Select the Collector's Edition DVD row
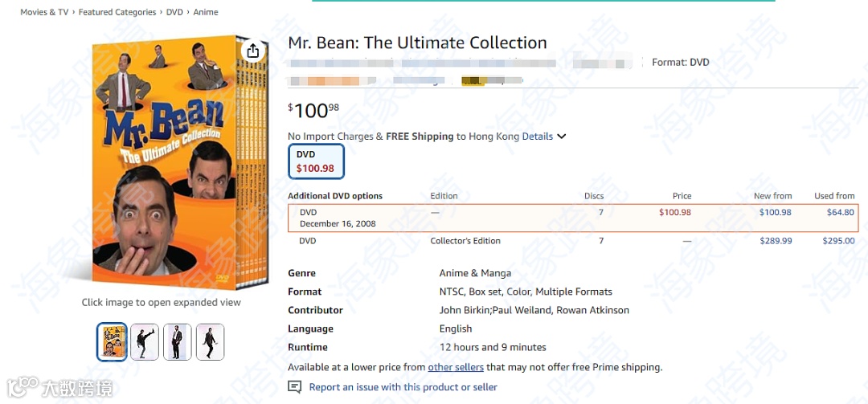The width and height of the screenshot is (868, 404). pyautogui.click(x=465, y=241)
